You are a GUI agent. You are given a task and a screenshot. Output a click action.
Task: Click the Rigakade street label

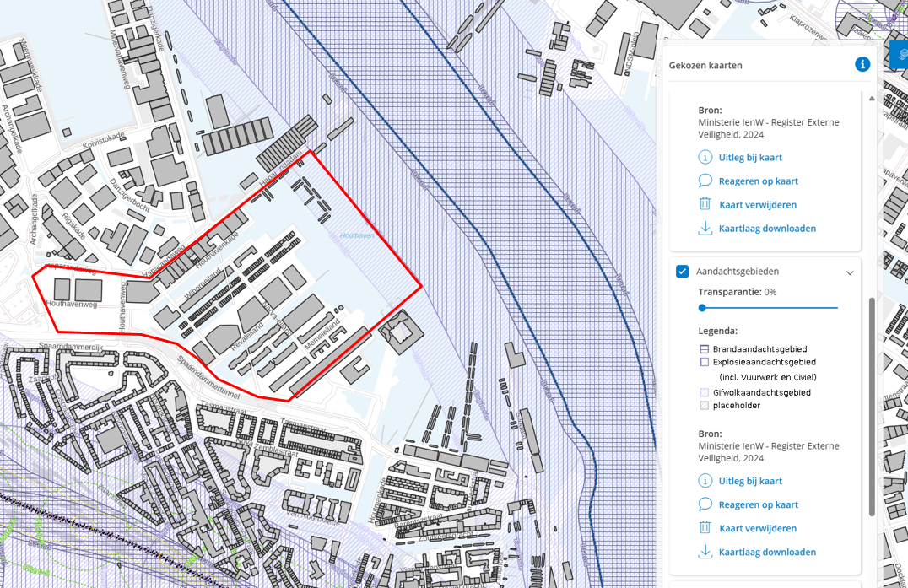pos(73,226)
